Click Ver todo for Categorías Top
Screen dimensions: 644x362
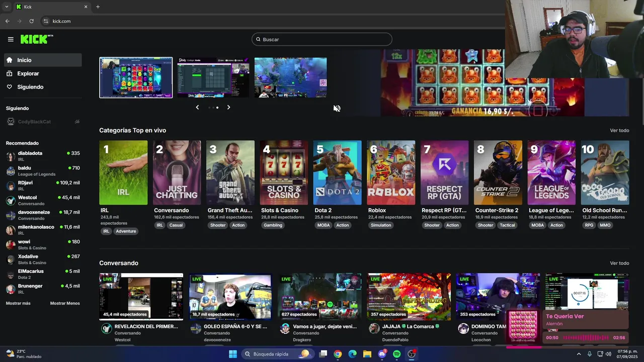point(619,130)
